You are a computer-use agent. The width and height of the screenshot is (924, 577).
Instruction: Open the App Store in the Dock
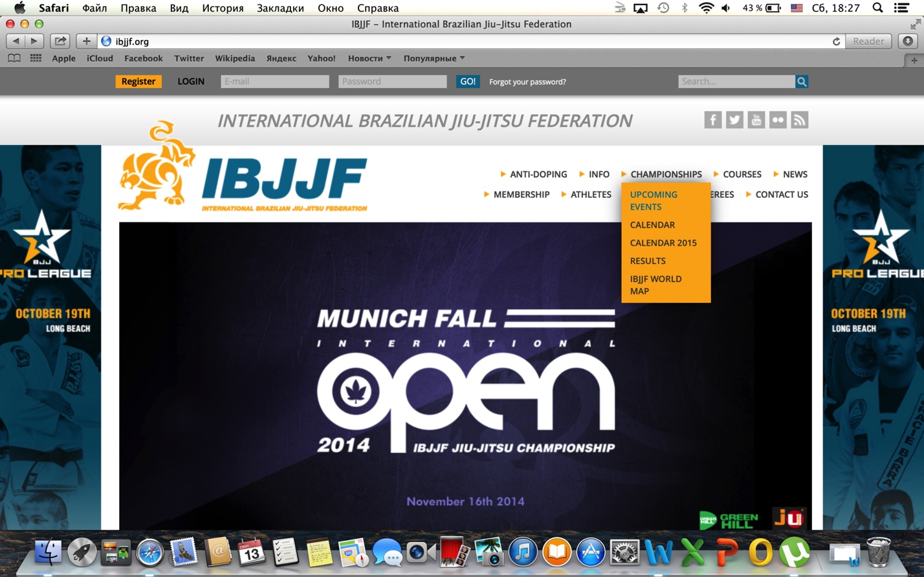tap(590, 553)
